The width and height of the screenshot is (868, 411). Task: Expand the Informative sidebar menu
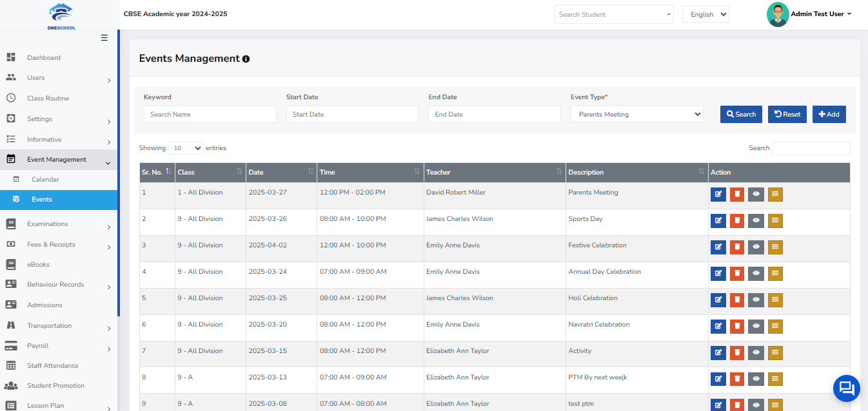(58, 139)
